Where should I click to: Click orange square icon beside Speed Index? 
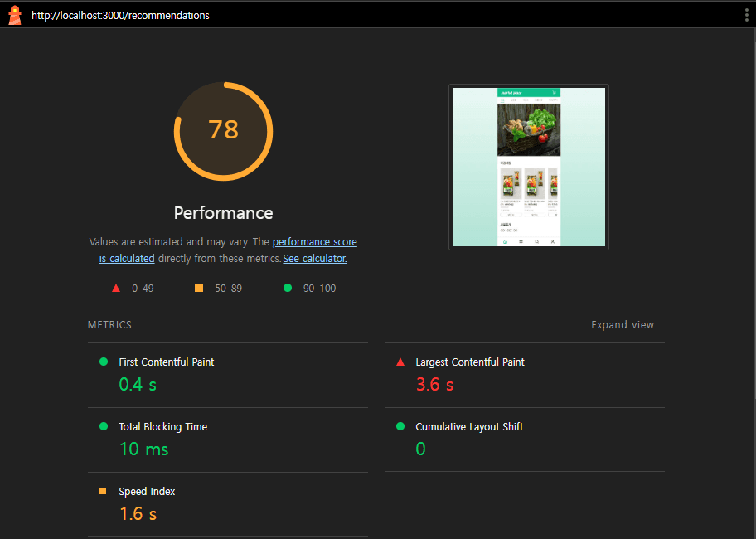point(104,491)
